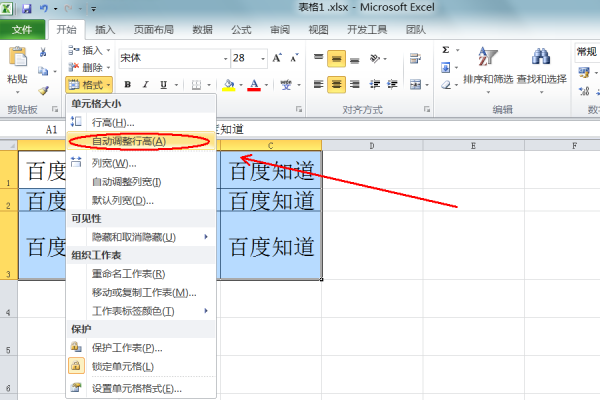Toggle align text left
Image resolution: width=600 pixels, height=400 pixels.
(x=318, y=84)
